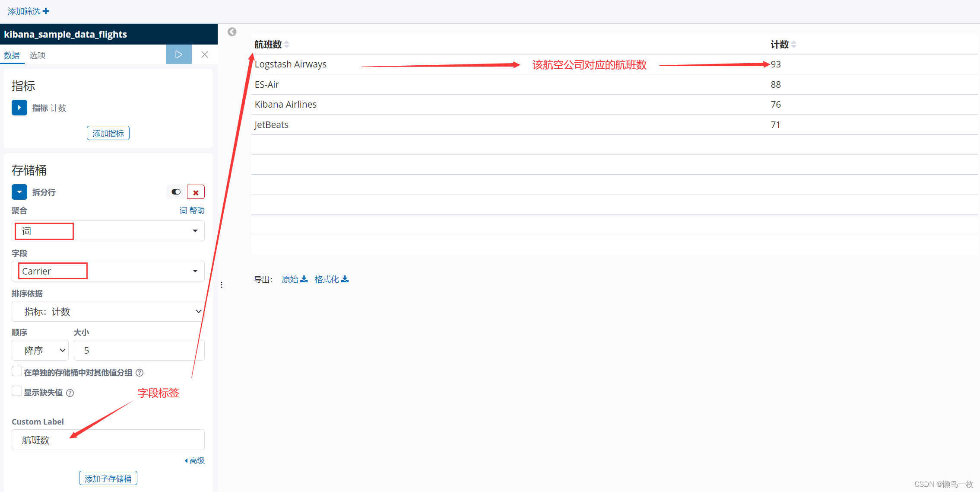This screenshot has height=492, width=980.
Task: Click the 添加指标 button
Action: point(108,133)
